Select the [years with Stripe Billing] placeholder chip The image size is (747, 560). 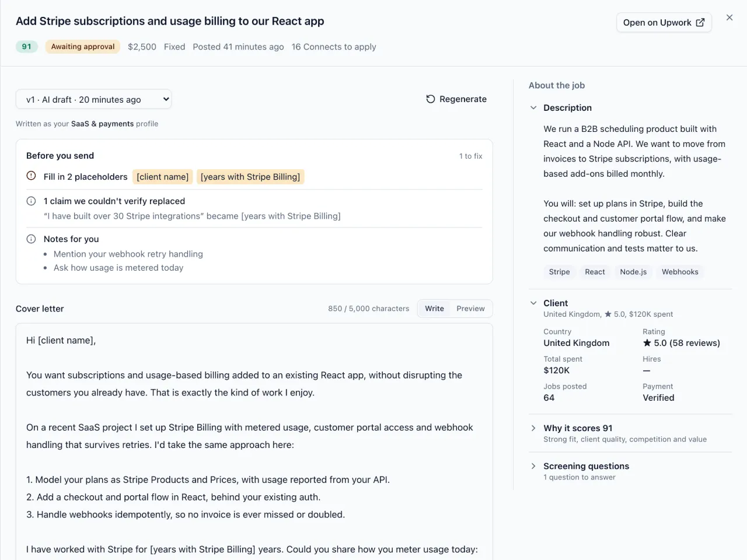(250, 177)
